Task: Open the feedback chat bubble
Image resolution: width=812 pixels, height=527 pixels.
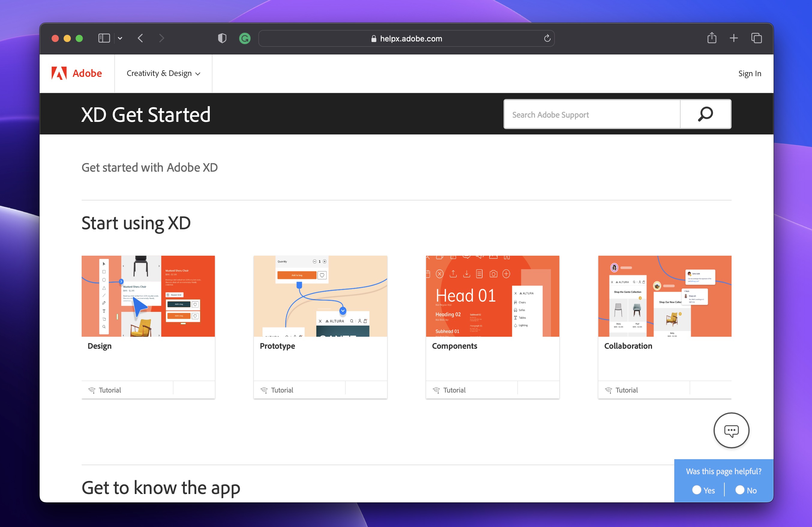Action: (x=731, y=430)
